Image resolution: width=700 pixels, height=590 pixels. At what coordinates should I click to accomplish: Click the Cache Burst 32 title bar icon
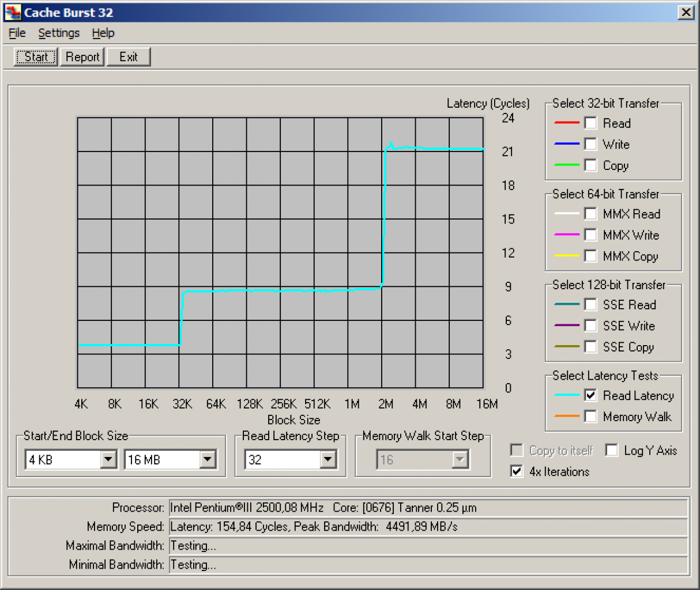coord(13,12)
